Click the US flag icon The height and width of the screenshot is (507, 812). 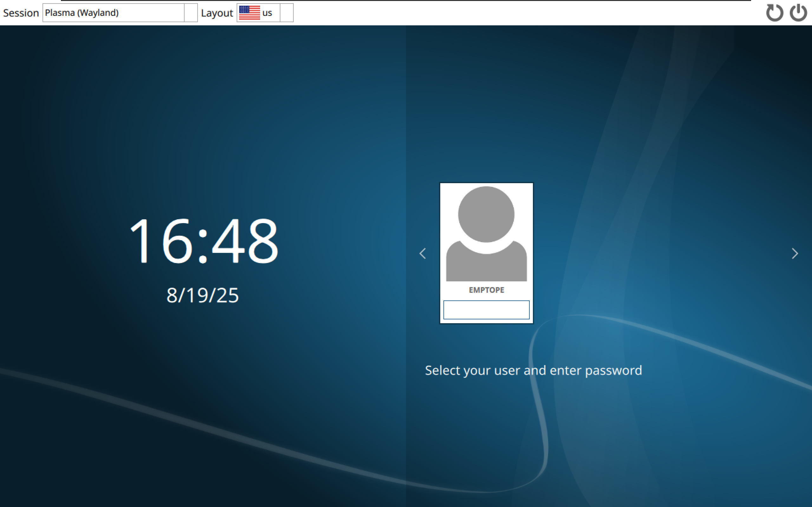(249, 13)
